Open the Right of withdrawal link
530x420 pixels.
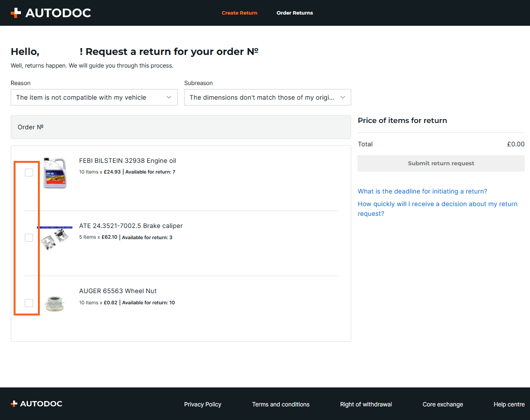(x=366, y=404)
